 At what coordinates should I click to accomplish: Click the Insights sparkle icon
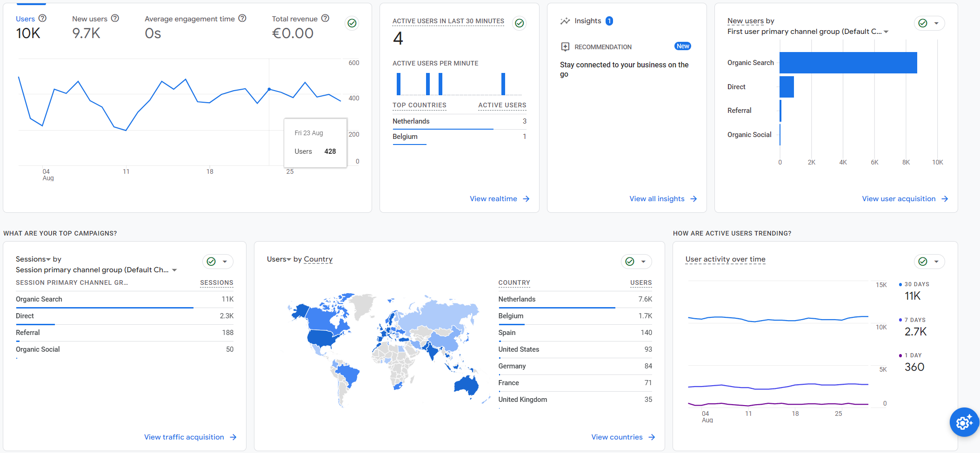point(565,21)
